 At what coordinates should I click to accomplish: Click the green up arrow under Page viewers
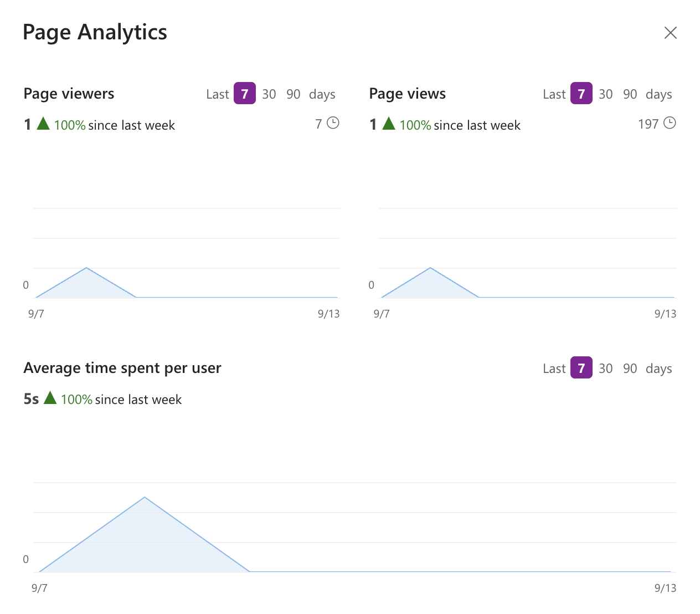click(x=43, y=124)
